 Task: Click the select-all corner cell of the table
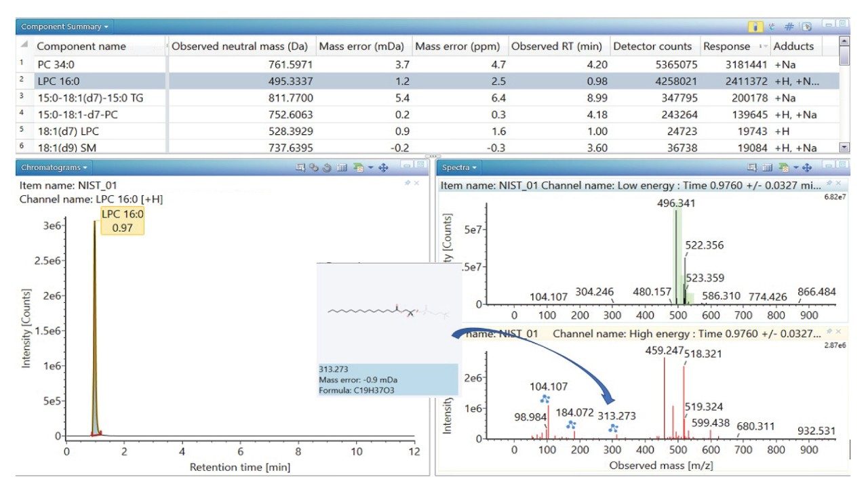pyautogui.click(x=24, y=46)
